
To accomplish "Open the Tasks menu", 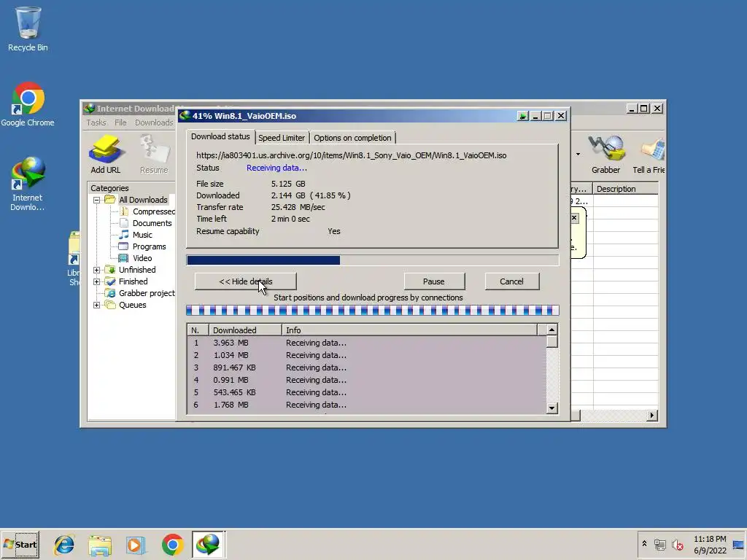I will coord(96,122).
